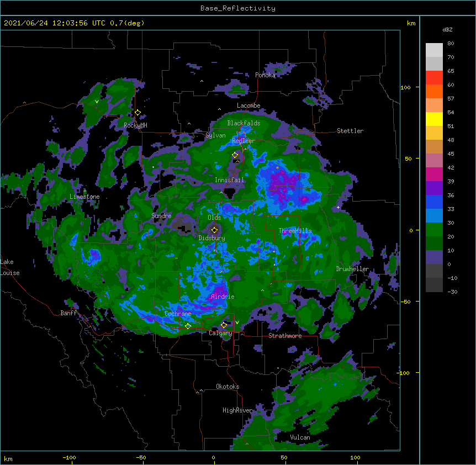Image resolution: width=476 pixels, height=465 pixels.
Task: Click the Didsbury town label
Action: tap(212, 238)
